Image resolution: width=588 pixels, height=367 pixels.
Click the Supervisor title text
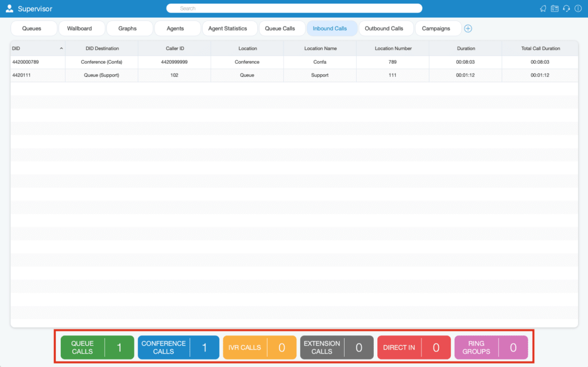coord(35,9)
